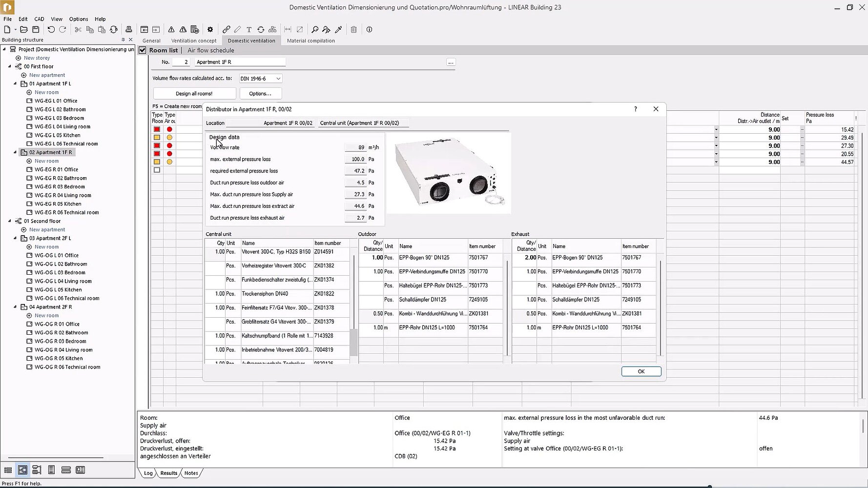Select the magnifier search icon
The image size is (868, 488).
315,30
